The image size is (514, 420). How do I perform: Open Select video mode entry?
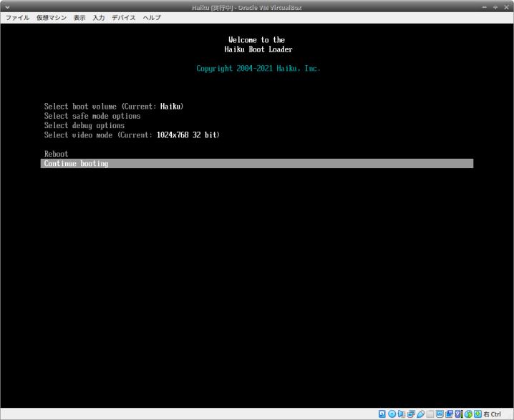tap(132, 135)
